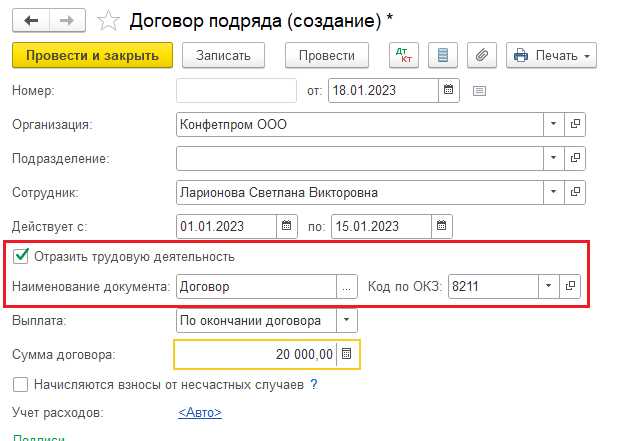This screenshot has width=623, height=441.
Task: Uncheck Отразить трудовую деятельность checkbox
Action: pos(20,256)
